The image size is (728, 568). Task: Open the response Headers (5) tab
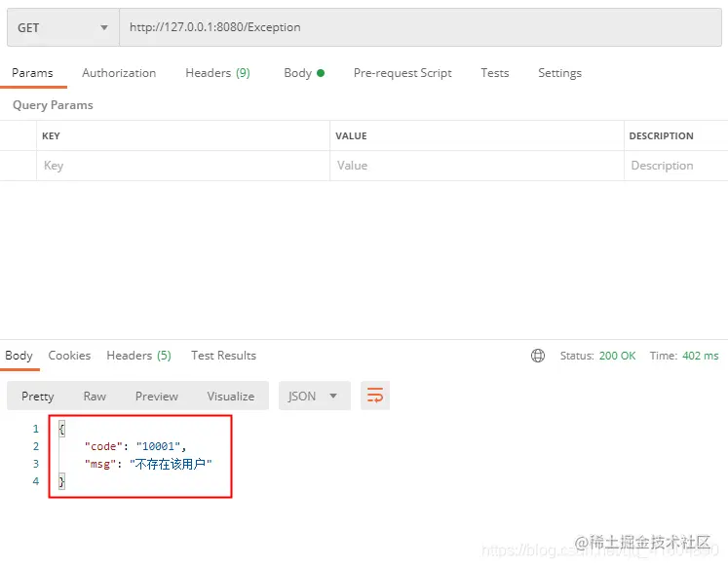pos(138,356)
